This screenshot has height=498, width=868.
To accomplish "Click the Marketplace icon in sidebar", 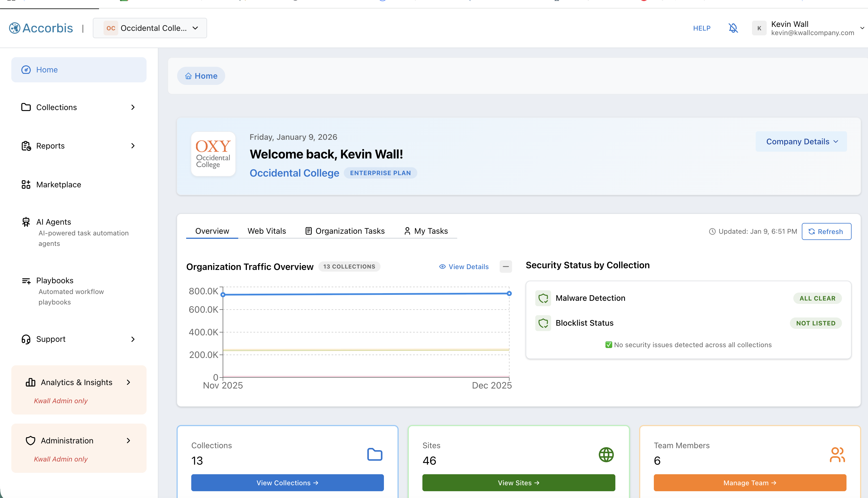I will pos(26,184).
